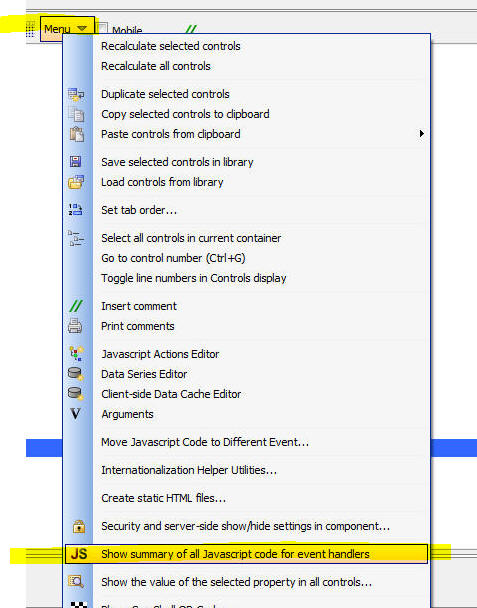The width and height of the screenshot is (477, 608).
Task: Click the Load from library folder icon
Action: click(x=76, y=182)
